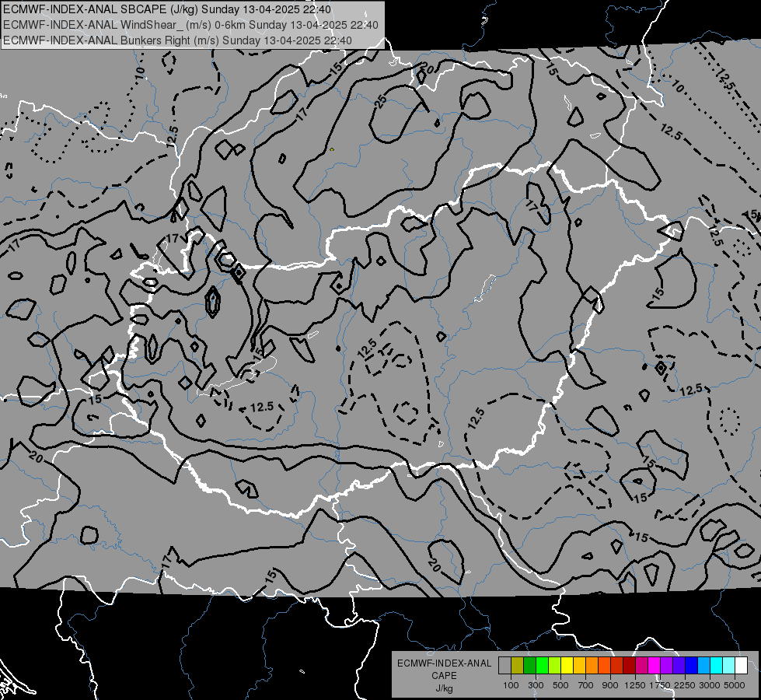Click the 500 value in legend

(x=560, y=685)
